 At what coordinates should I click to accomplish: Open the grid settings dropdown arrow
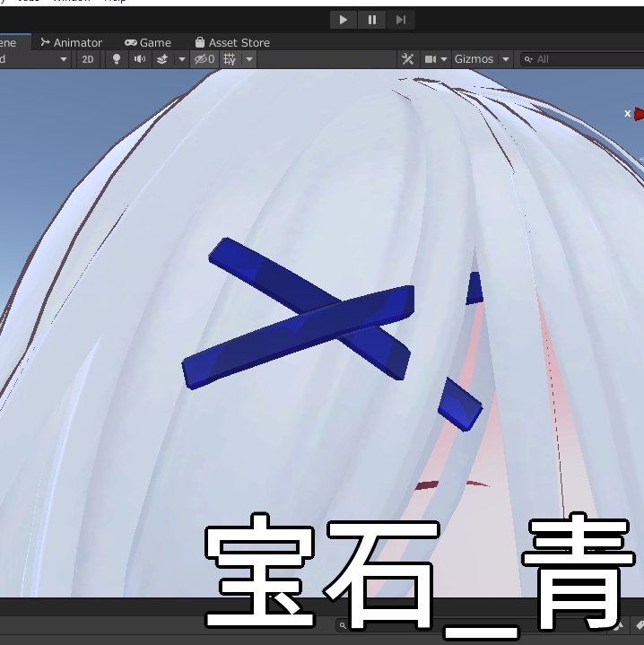tap(249, 59)
